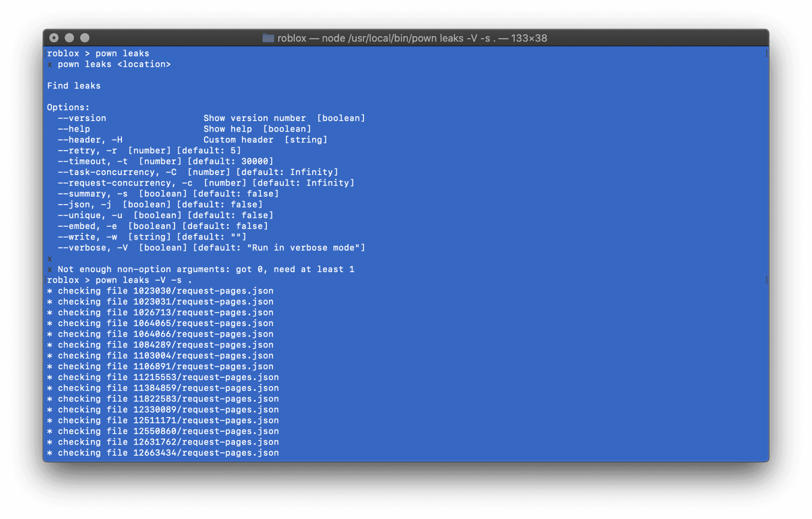This screenshot has height=519, width=812.
Task: Click the '--json, -j' option line
Action: (x=160, y=205)
